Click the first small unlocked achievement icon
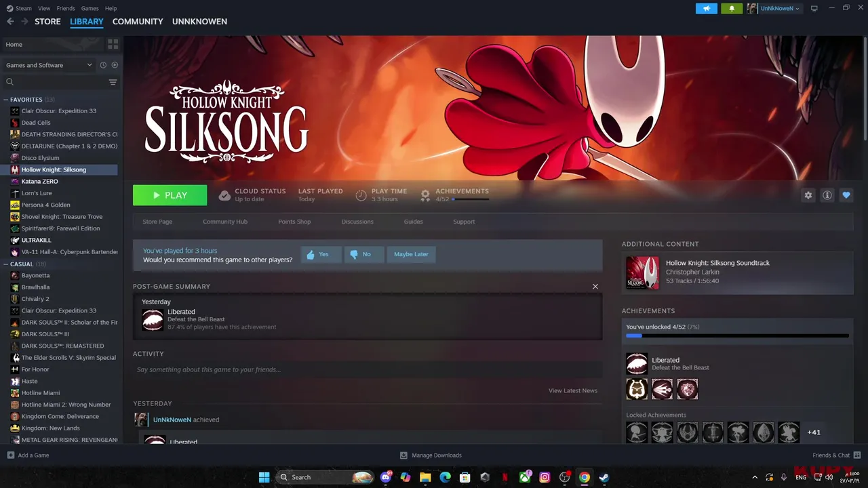868x488 pixels. click(637, 389)
